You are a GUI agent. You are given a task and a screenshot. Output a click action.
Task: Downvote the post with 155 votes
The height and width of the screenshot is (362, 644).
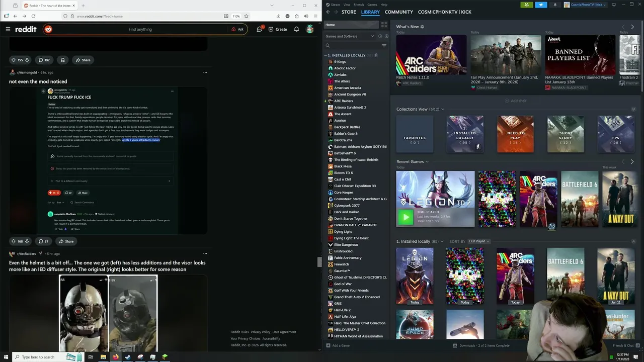pos(27,60)
